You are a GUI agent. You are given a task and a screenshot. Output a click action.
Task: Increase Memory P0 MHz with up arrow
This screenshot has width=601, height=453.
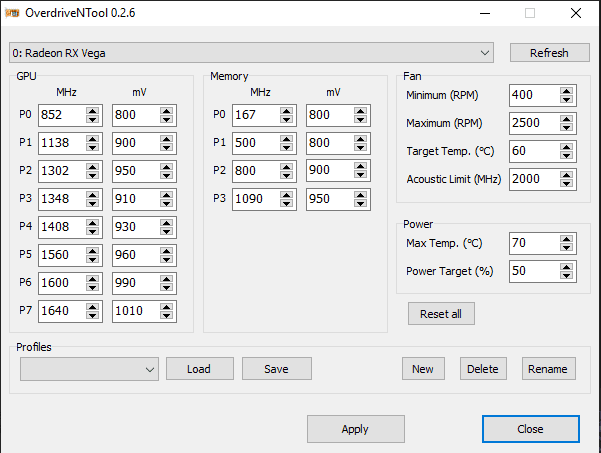[x=286, y=111]
